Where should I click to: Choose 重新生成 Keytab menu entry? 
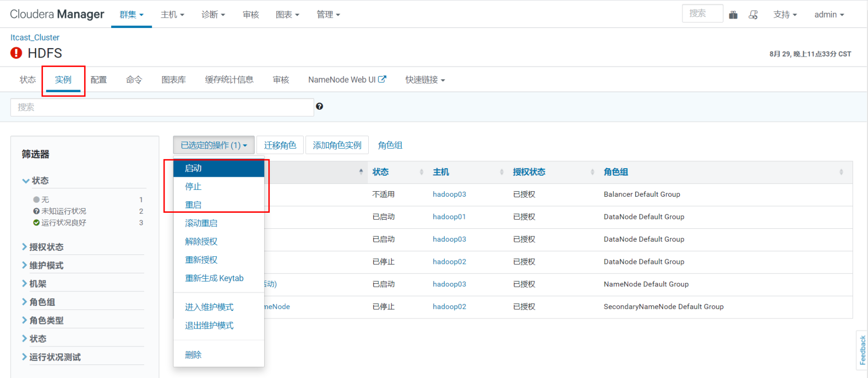pyautogui.click(x=219, y=278)
